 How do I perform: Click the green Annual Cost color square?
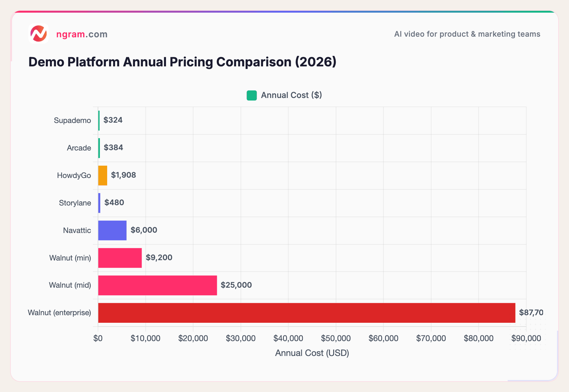[251, 95]
